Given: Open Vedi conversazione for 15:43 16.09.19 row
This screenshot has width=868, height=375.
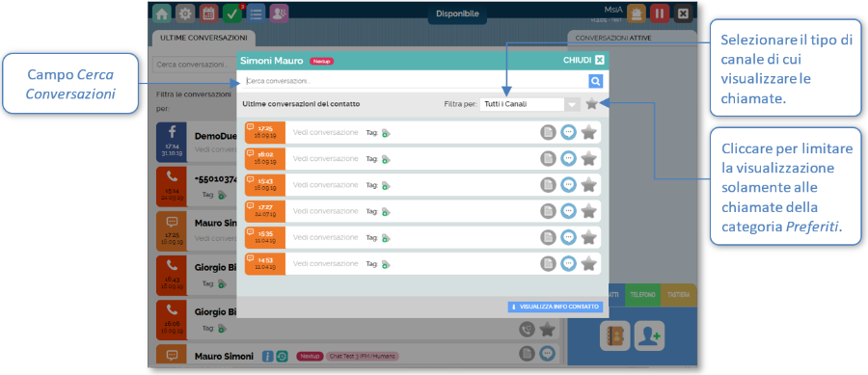Looking at the screenshot, I should [326, 185].
